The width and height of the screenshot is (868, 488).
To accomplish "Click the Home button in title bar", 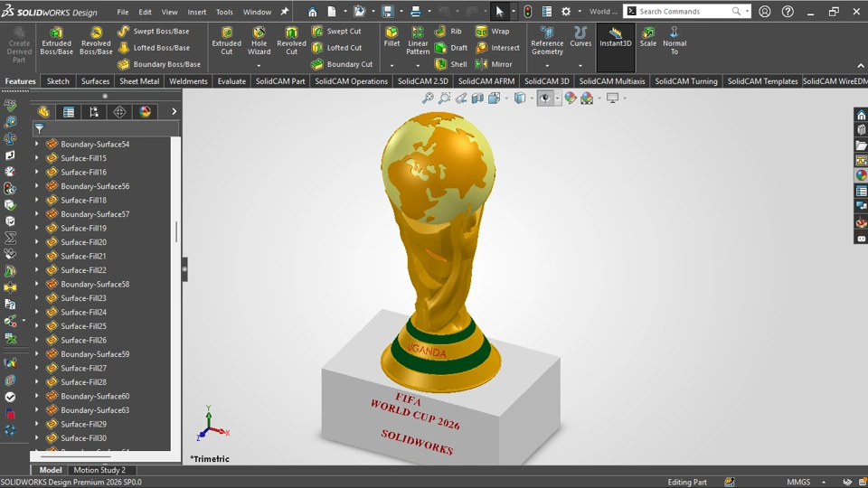I will pyautogui.click(x=312, y=12).
